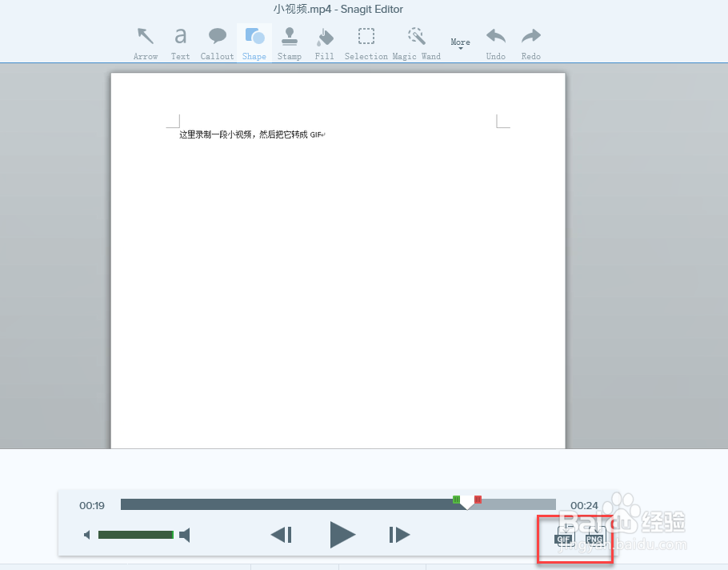Adjust the green volume slider

[136, 535]
